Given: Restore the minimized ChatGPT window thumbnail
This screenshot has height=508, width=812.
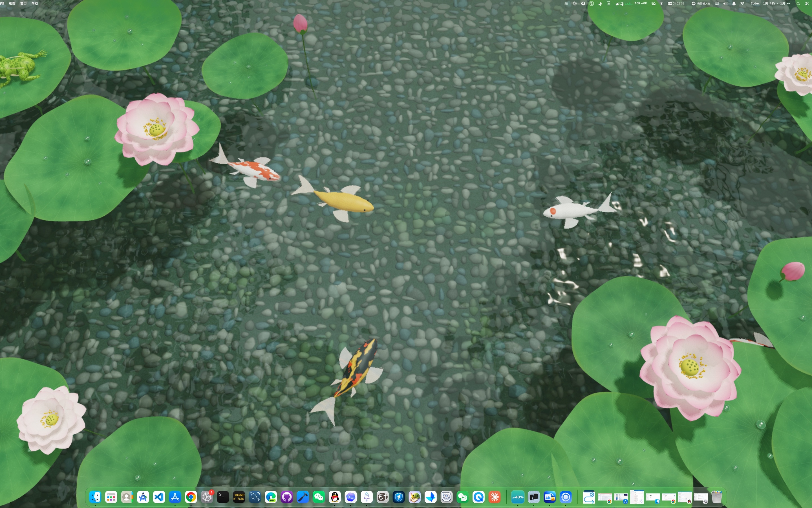Looking at the screenshot, I should pos(701,498).
